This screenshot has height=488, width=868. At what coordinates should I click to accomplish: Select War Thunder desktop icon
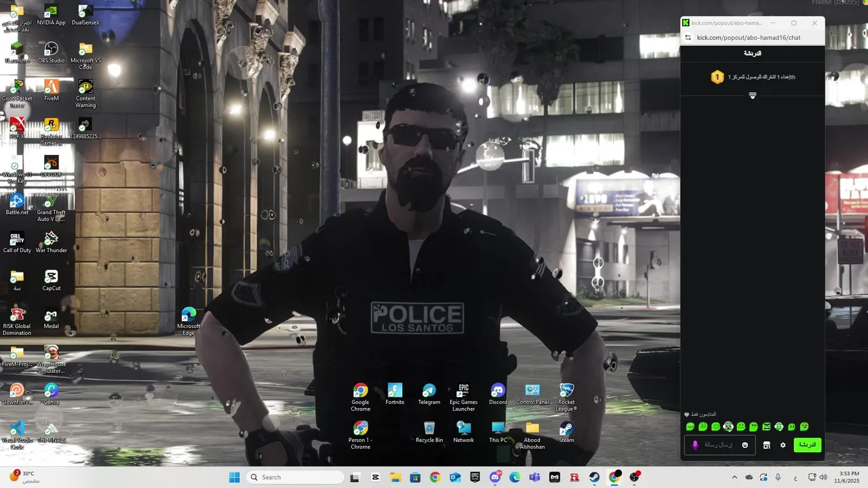[52, 243]
